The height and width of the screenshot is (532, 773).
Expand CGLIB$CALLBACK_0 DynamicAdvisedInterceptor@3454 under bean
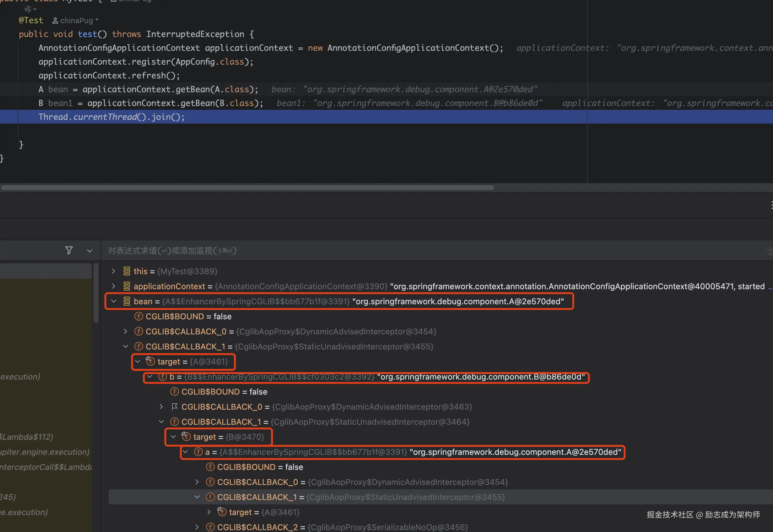point(126,331)
